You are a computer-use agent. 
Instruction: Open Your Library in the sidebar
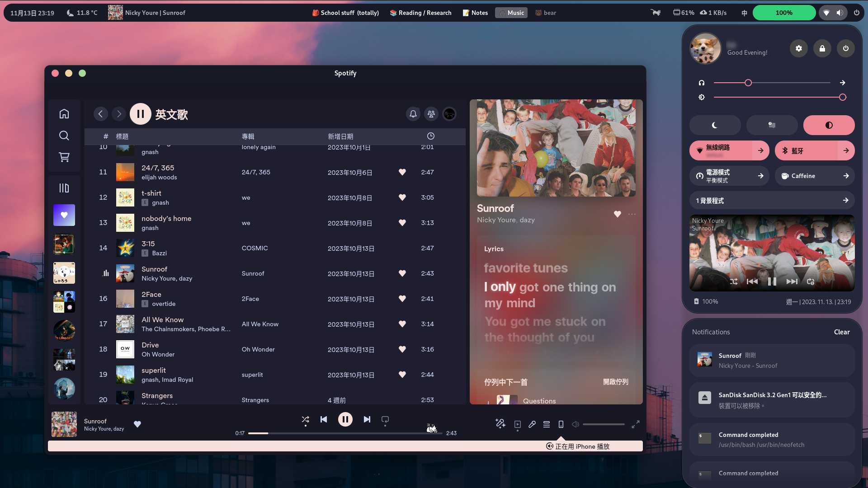[64, 188]
